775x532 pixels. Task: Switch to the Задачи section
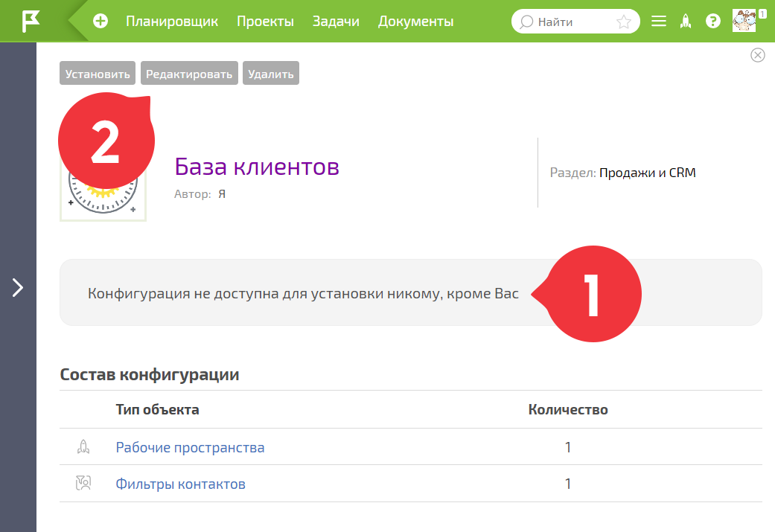tap(336, 22)
